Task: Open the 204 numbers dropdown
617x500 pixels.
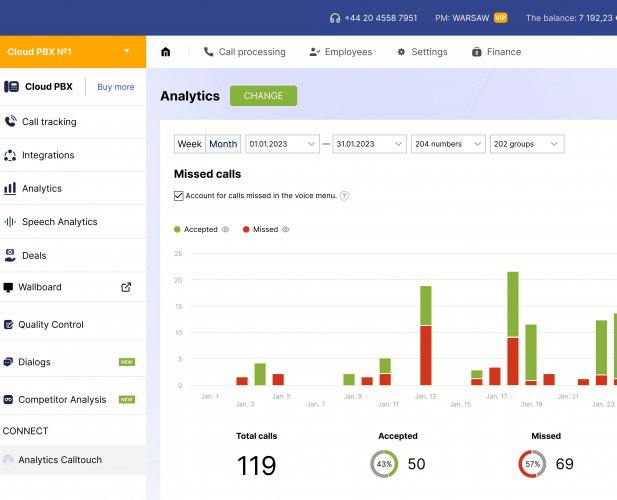Action: click(x=448, y=144)
